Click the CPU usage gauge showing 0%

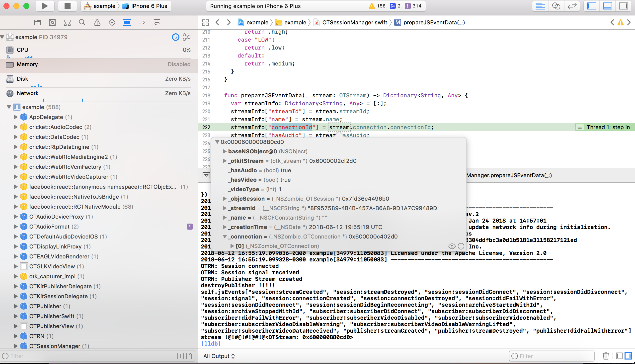click(98, 50)
